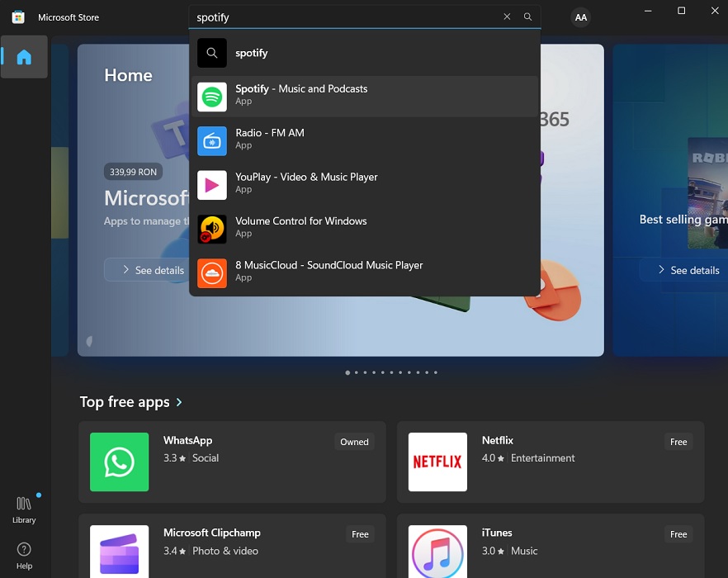Click the Microsoft Clipchamp icon

pyautogui.click(x=119, y=551)
